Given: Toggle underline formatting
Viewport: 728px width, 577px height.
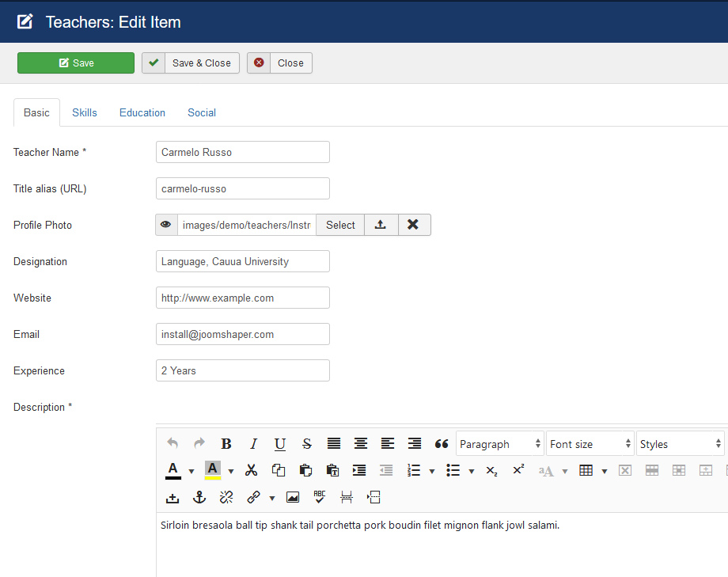Looking at the screenshot, I should (280, 444).
